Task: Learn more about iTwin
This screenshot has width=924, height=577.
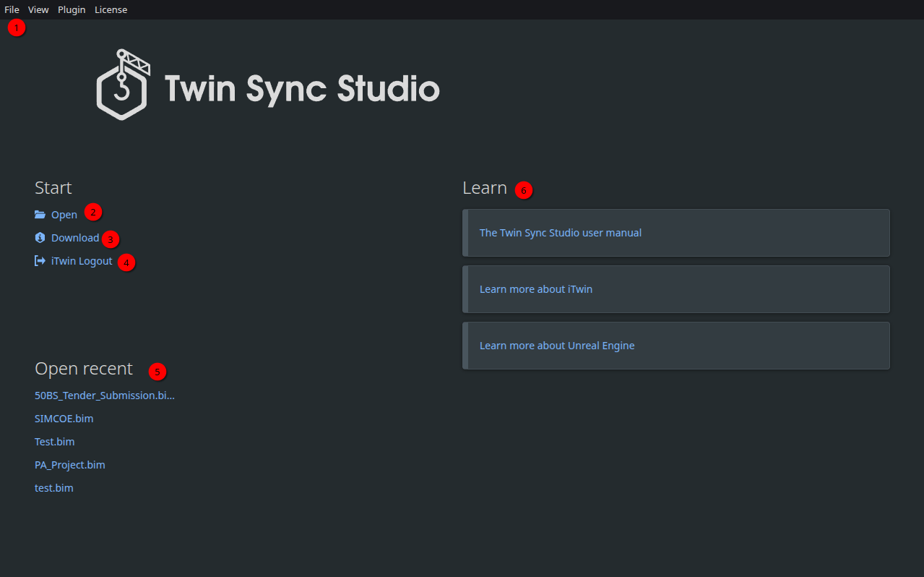Action: 536,288
